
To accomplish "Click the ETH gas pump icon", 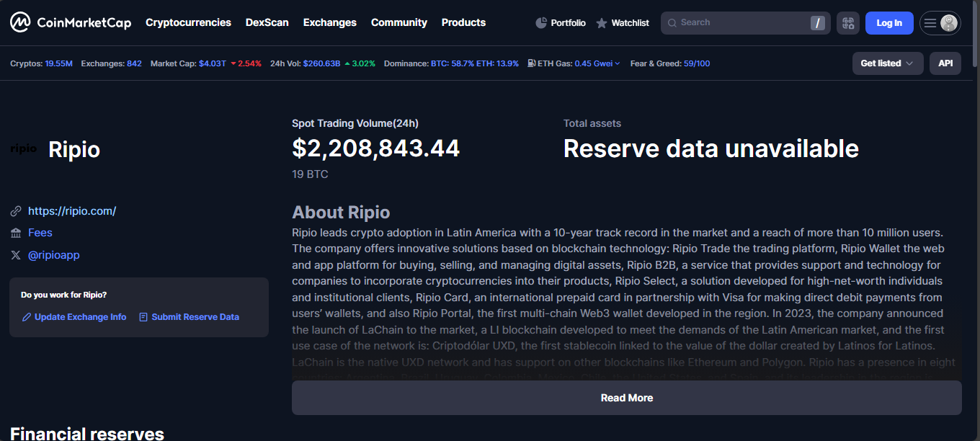I will tap(531, 63).
